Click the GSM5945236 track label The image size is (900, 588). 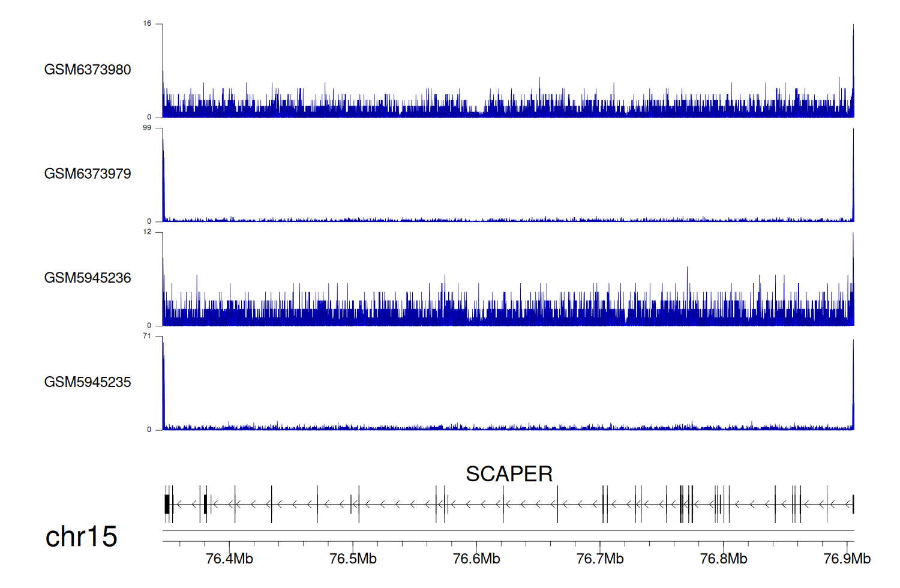(x=88, y=278)
